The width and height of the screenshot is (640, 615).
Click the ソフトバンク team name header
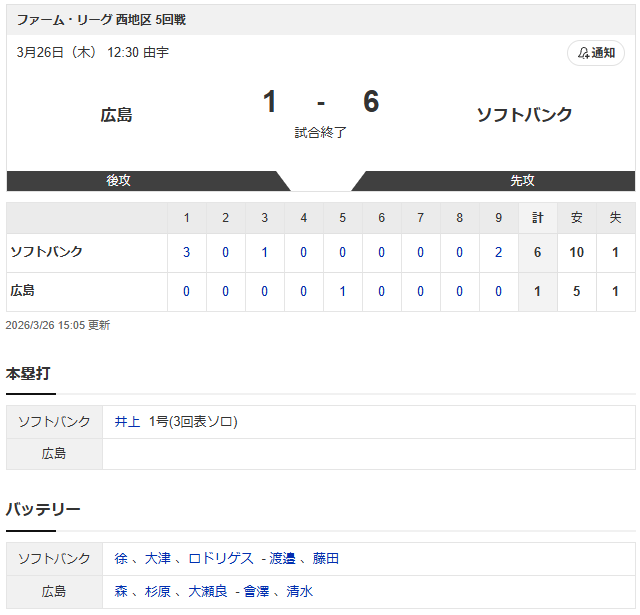[x=524, y=115]
